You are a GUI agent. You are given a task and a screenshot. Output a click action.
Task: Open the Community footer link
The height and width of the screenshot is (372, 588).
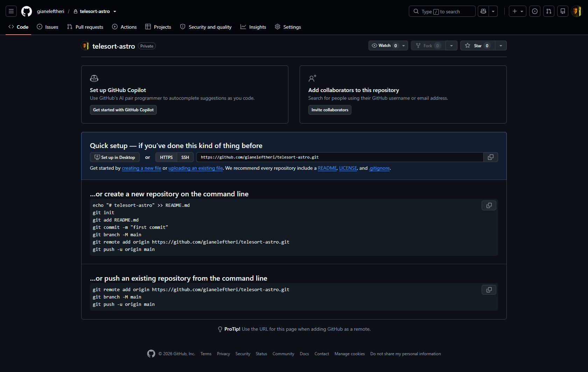point(283,354)
